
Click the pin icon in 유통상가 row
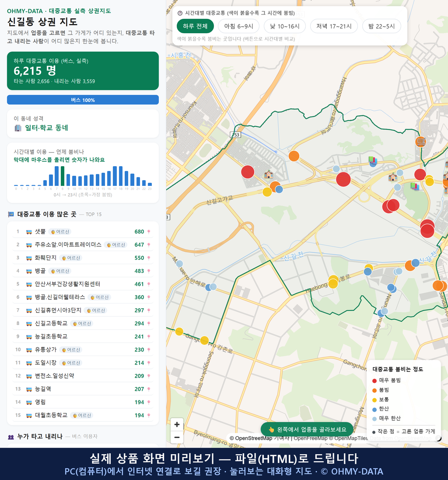point(149,350)
